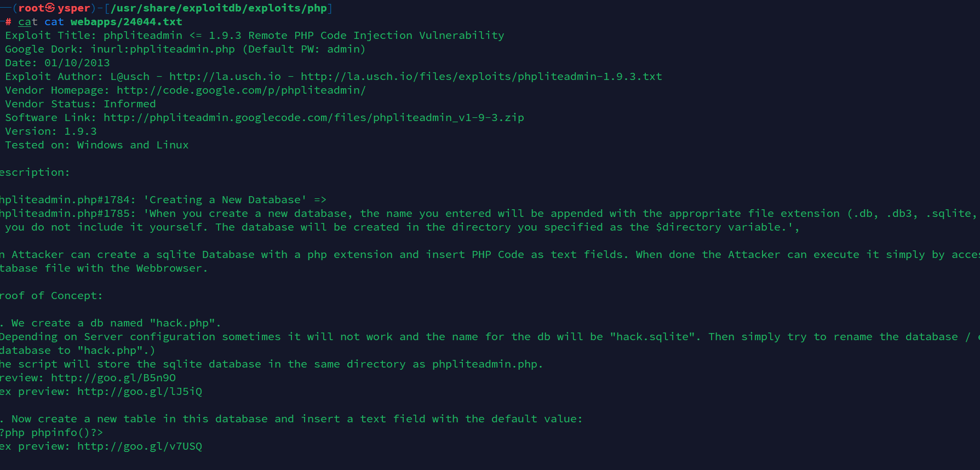The height and width of the screenshot is (470, 980).
Task: Click the phpinfo() PHP code line
Action: pos(51,433)
